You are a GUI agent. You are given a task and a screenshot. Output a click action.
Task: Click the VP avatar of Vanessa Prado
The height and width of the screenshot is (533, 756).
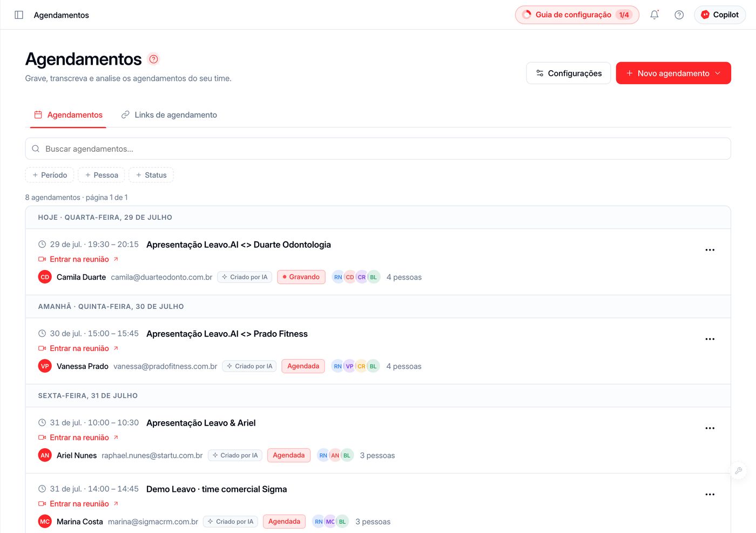[x=45, y=366]
